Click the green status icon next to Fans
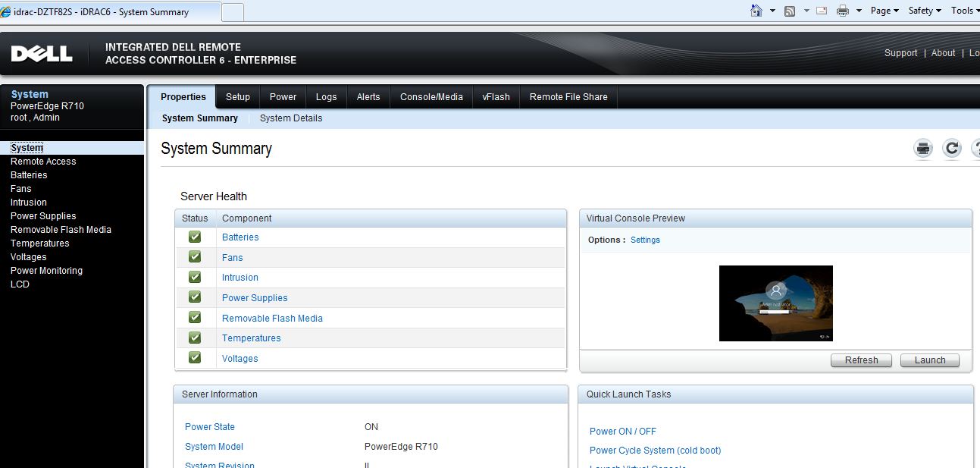This screenshot has height=468, width=980. (x=194, y=256)
